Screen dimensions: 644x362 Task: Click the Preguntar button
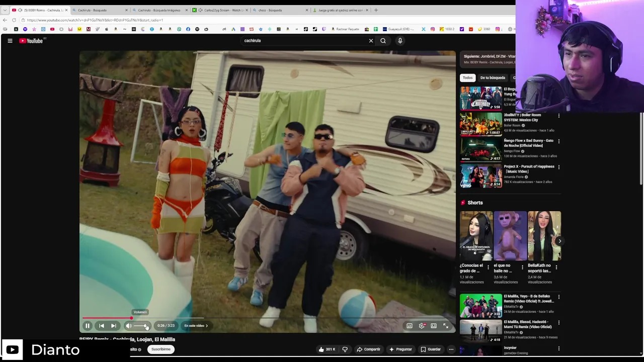pyautogui.click(x=400, y=349)
